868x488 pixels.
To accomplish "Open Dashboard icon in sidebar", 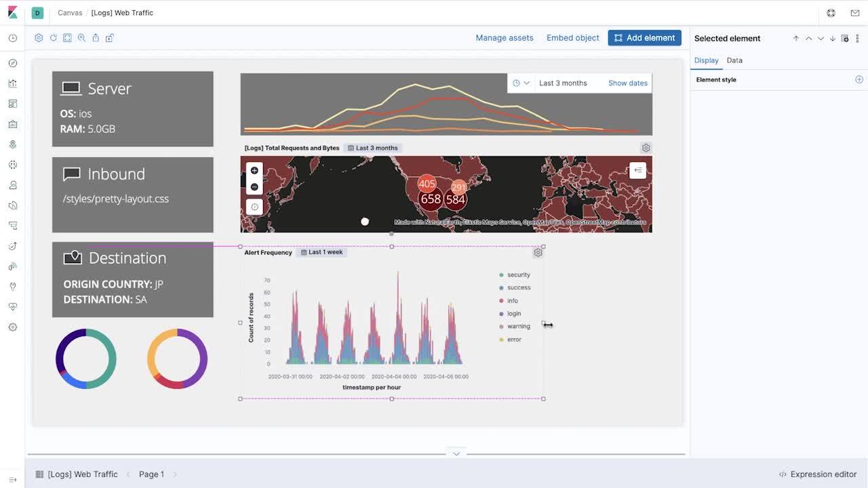I will click(x=12, y=104).
